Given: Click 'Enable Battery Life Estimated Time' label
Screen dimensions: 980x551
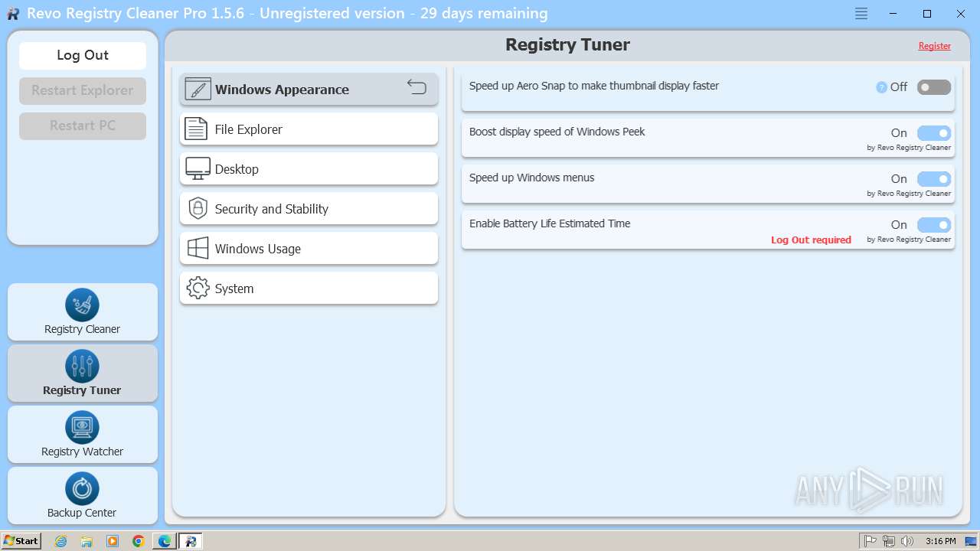Looking at the screenshot, I should click(550, 223).
